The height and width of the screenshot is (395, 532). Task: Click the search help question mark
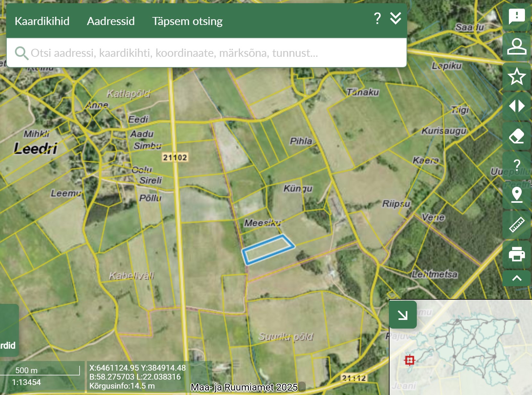[x=377, y=19]
